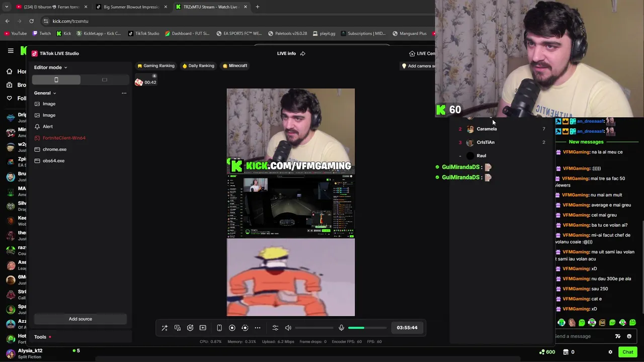This screenshot has width=644, height=362.
Task: Collapse the General scene dropdown
Action: pyautogui.click(x=45, y=93)
